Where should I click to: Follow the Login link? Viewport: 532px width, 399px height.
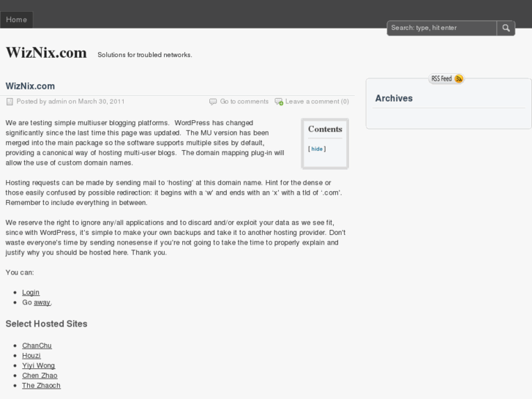click(31, 292)
